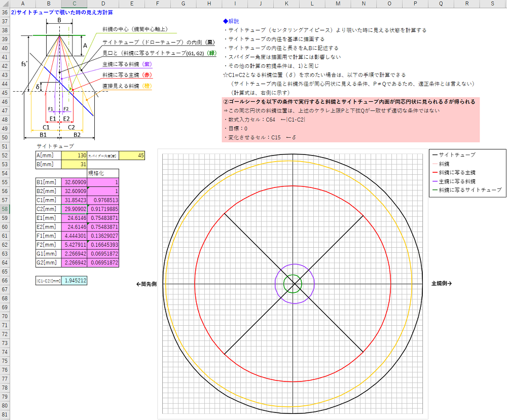Select the |C1-C2| result 1.945212
The image size is (507, 420).
pos(74,281)
